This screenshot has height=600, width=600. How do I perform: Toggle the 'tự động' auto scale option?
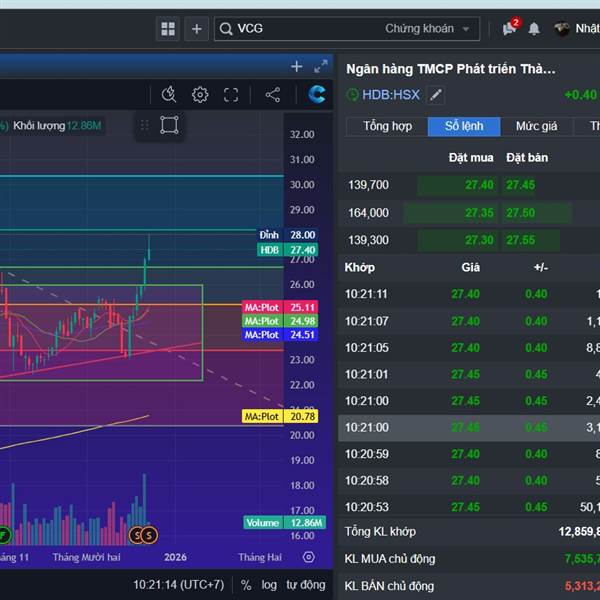[305, 584]
